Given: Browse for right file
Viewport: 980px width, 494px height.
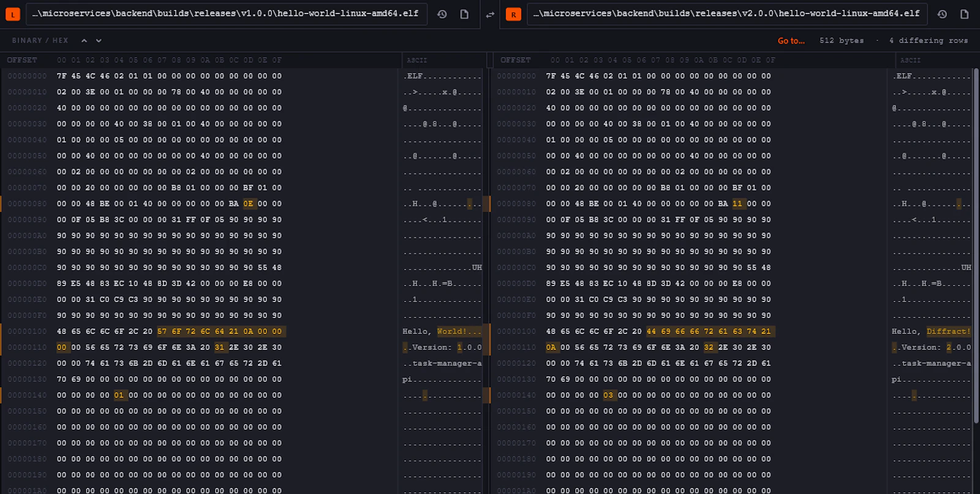Looking at the screenshot, I should coord(964,14).
